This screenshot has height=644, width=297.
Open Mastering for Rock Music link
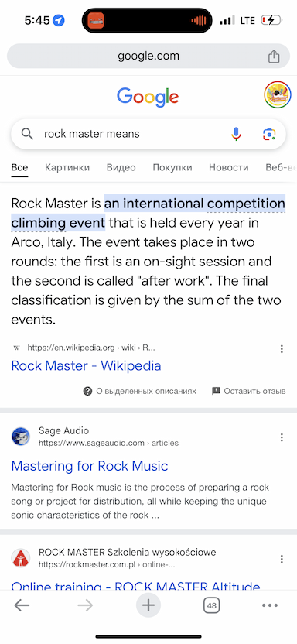pos(90,466)
